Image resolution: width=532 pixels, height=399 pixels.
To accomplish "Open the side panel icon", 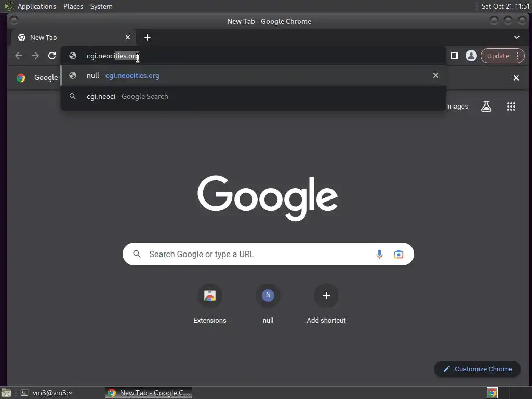I will point(454,56).
